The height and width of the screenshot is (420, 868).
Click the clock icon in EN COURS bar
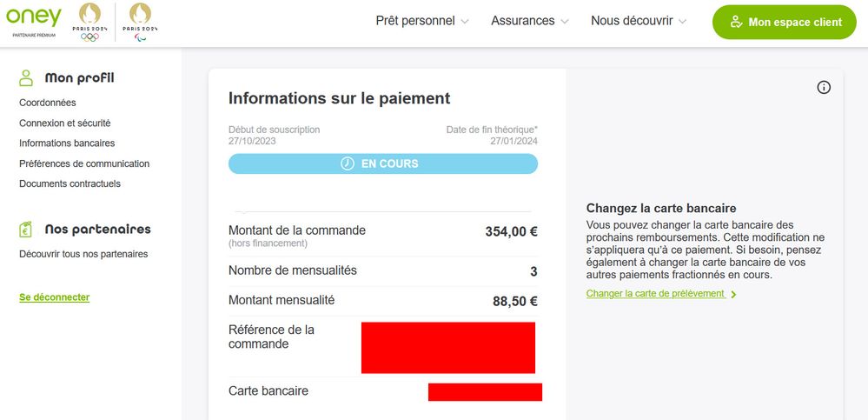click(x=348, y=163)
